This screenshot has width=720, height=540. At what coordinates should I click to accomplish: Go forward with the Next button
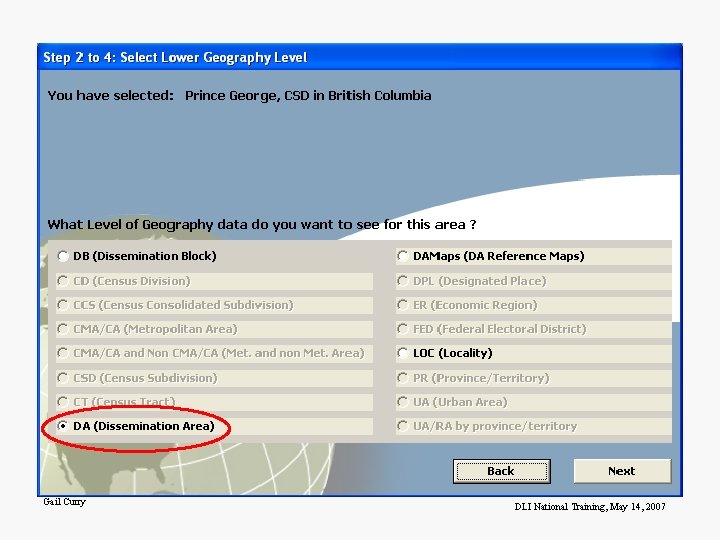click(622, 471)
